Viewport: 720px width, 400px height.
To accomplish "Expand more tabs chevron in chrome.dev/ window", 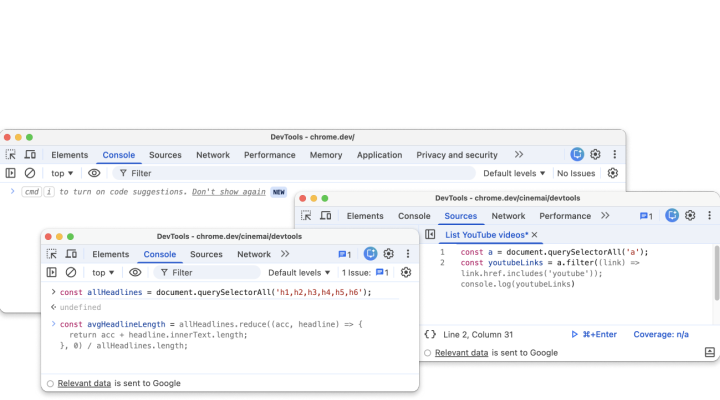I will click(x=519, y=155).
